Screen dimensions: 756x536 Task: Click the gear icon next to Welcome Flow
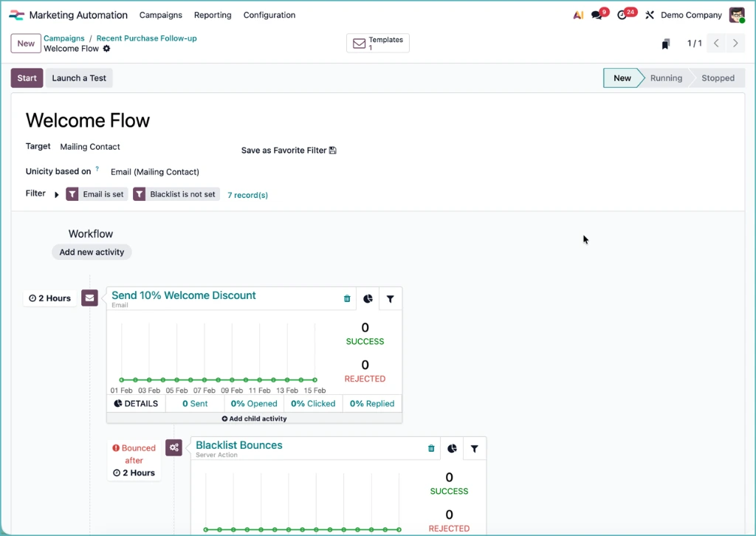[106, 49]
